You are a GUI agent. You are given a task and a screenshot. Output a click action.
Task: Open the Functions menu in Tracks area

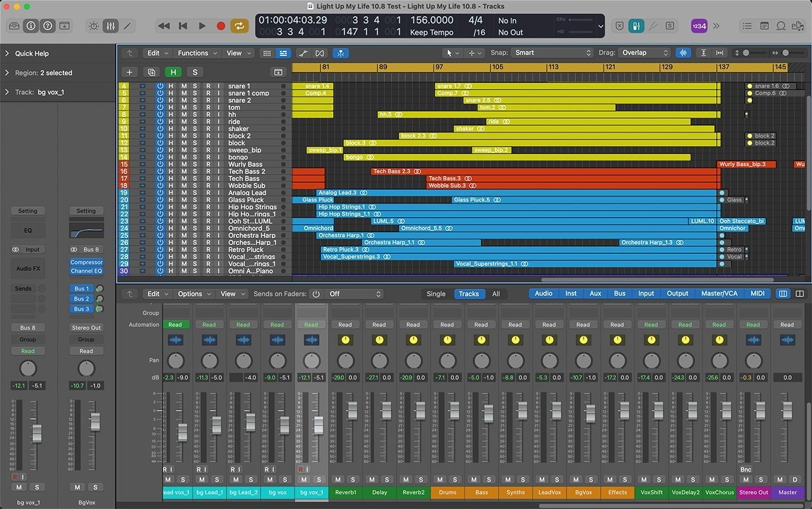tap(197, 53)
